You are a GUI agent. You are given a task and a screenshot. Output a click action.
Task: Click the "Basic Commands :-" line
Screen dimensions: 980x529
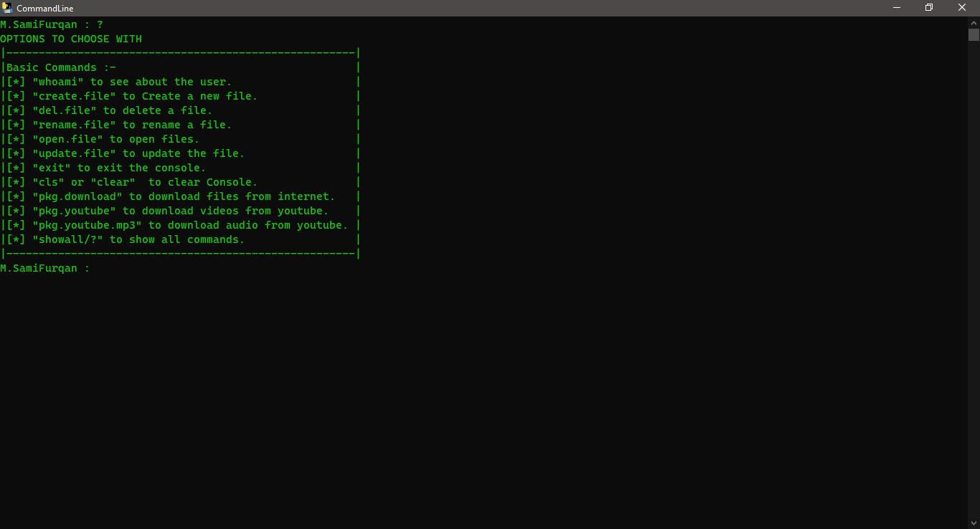tap(61, 67)
